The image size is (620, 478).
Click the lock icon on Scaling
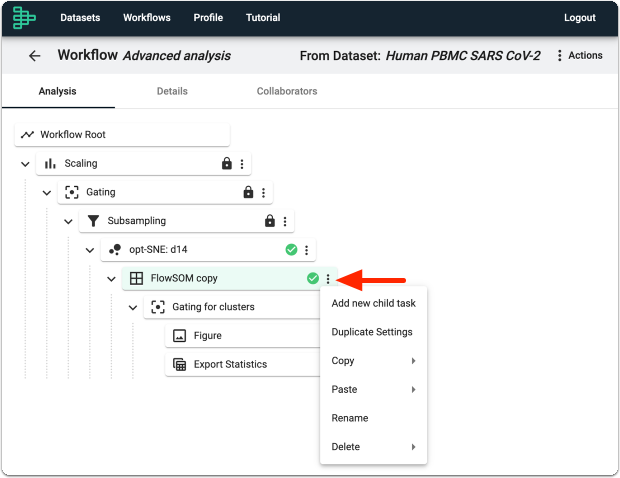tap(227, 163)
